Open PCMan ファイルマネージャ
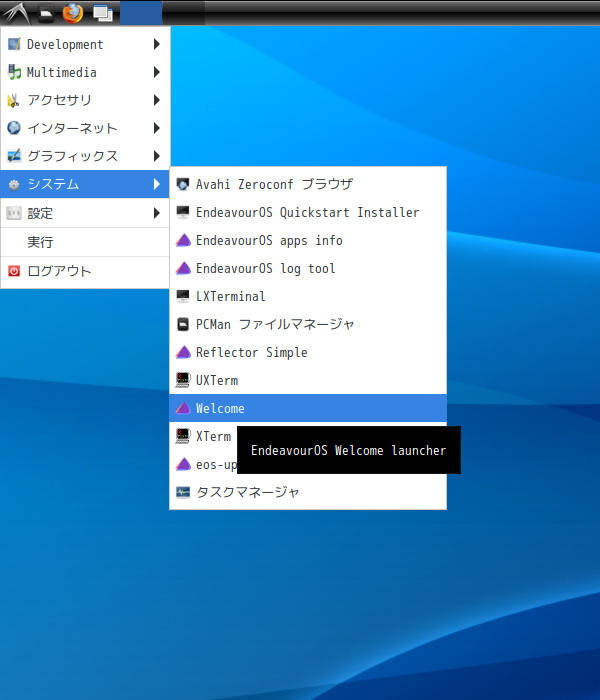Viewport: 600px width, 700px height. click(x=308, y=324)
